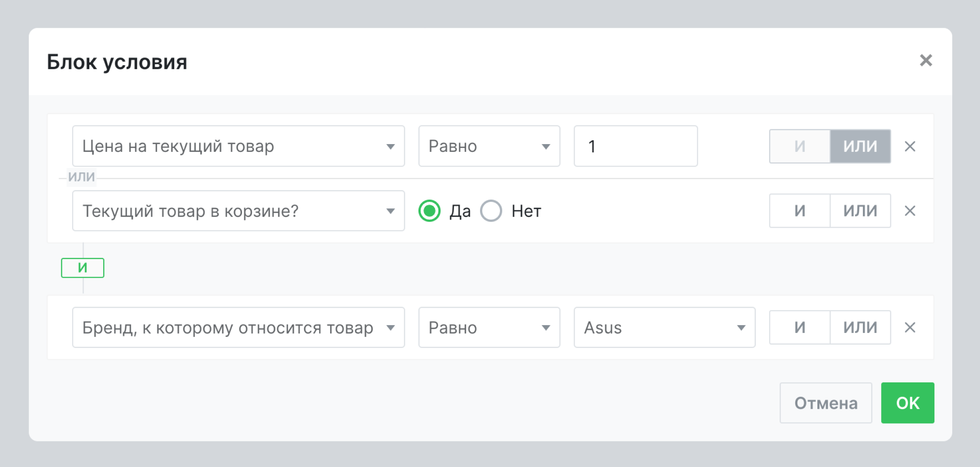This screenshot has width=980, height=467.
Task: Remove the Бренд condition row
Action: (910, 327)
